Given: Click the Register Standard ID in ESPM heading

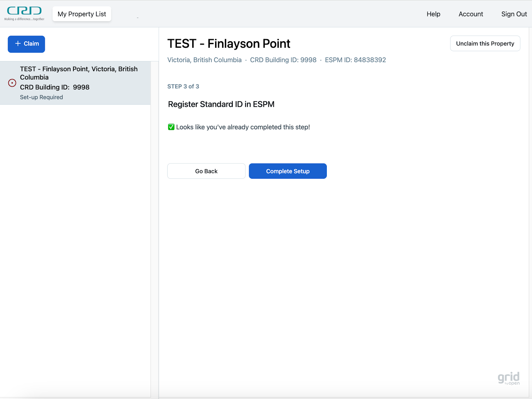Looking at the screenshot, I should tap(221, 104).
